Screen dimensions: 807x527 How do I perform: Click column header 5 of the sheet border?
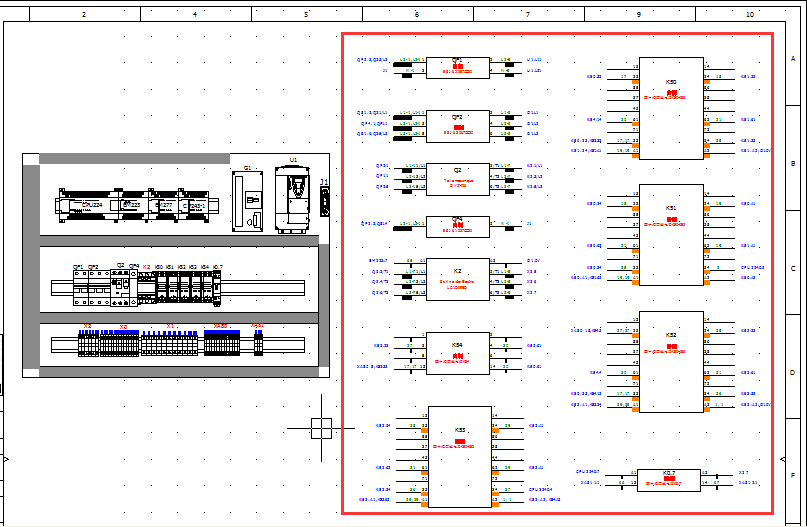[307, 14]
